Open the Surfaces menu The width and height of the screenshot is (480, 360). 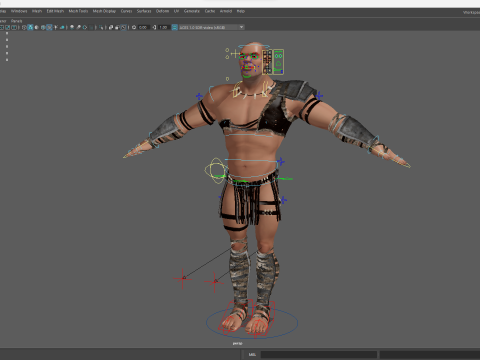click(x=144, y=11)
